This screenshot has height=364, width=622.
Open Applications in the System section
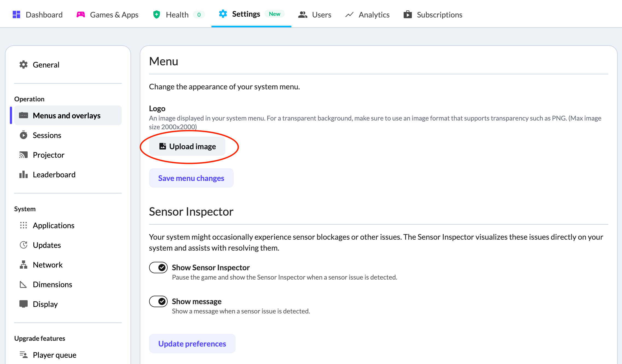pyautogui.click(x=54, y=225)
